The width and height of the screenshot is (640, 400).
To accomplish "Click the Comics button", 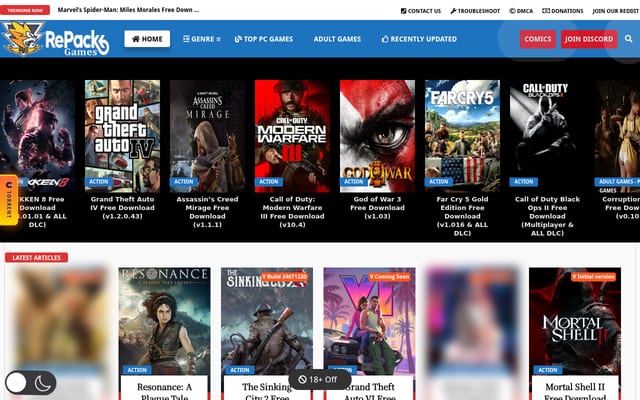I will (x=538, y=39).
